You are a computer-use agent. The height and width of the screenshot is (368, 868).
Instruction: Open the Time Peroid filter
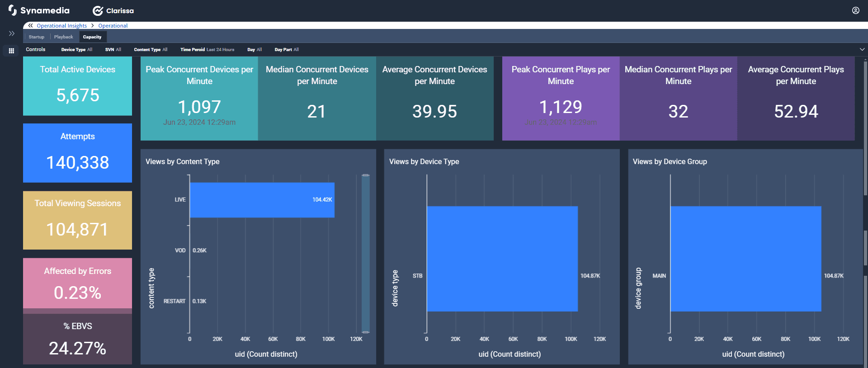(x=207, y=50)
